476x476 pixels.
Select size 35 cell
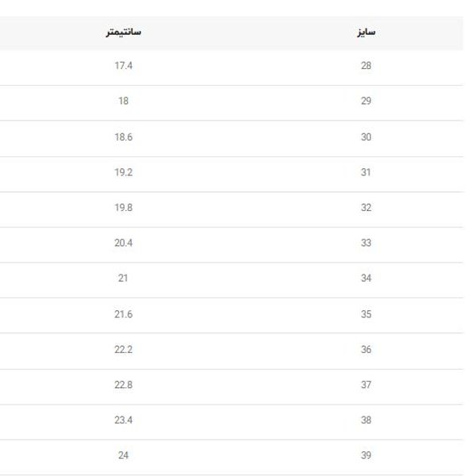click(366, 314)
